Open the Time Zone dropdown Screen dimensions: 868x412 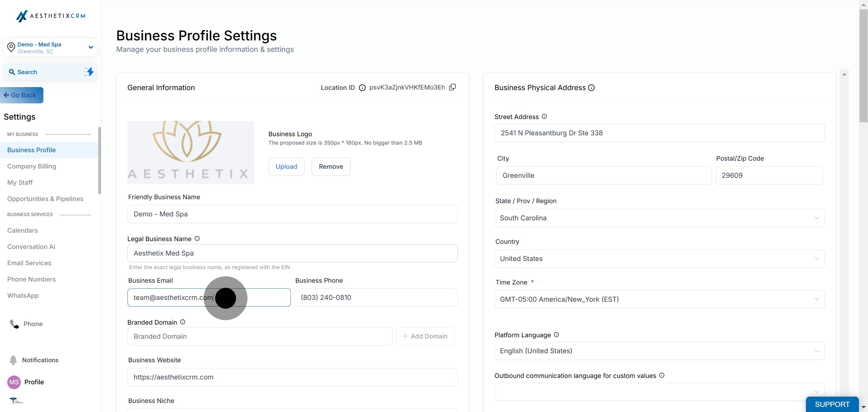659,299
